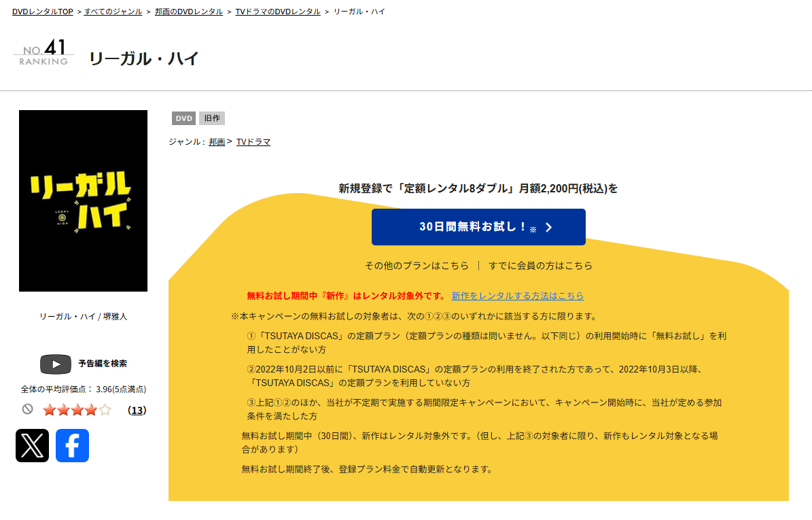
Task: Clear rating with the circle-slash icon
Action: (x=27, y=409)
